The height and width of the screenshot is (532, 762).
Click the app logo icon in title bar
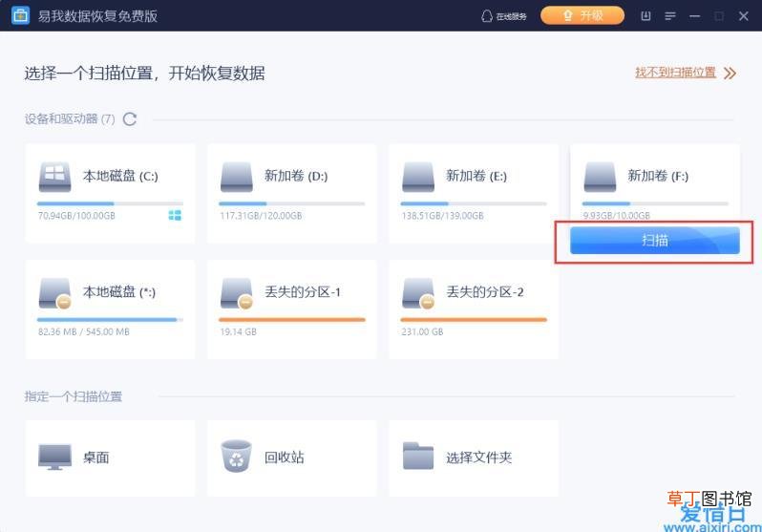coord(20,15)
